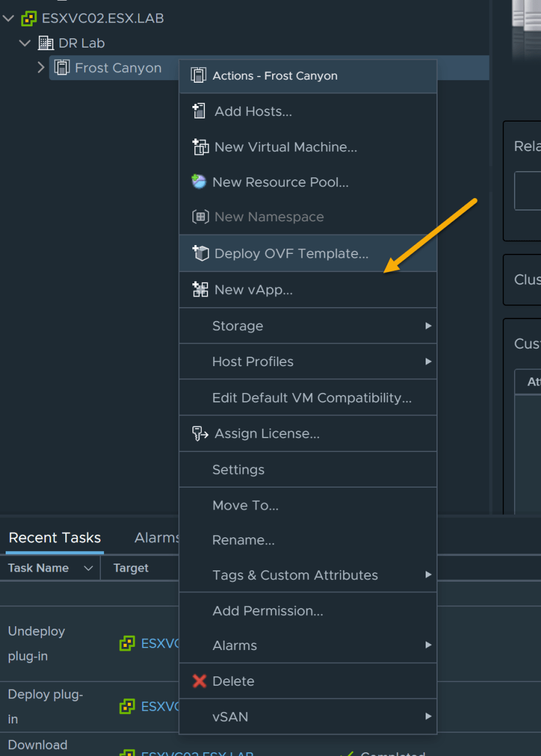Open Settings from the context menu
This screenshot has height=756, width=541.
[308, 470]
